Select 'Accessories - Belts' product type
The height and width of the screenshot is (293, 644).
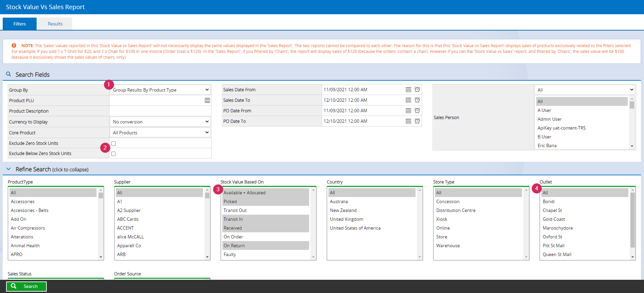[53, 210]
